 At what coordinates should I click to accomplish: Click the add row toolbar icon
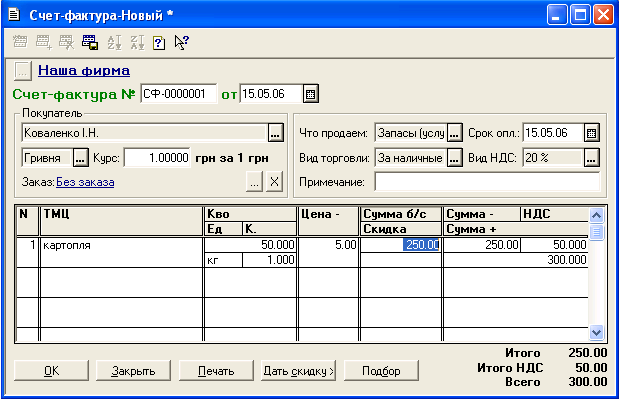click(x=43, y=42)
